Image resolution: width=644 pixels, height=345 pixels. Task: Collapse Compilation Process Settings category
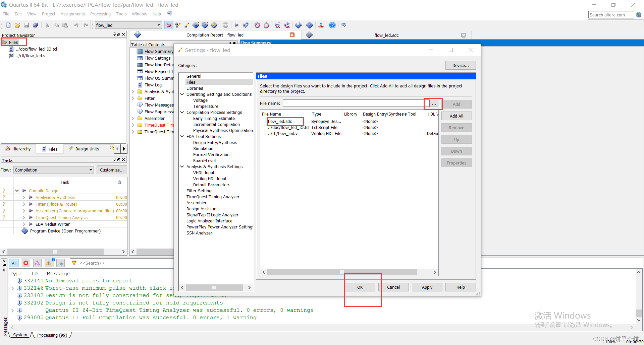click(182, 112)
